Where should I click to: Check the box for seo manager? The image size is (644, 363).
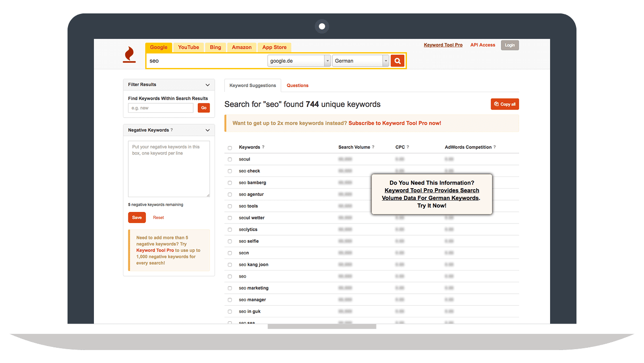tap(230, 300)
